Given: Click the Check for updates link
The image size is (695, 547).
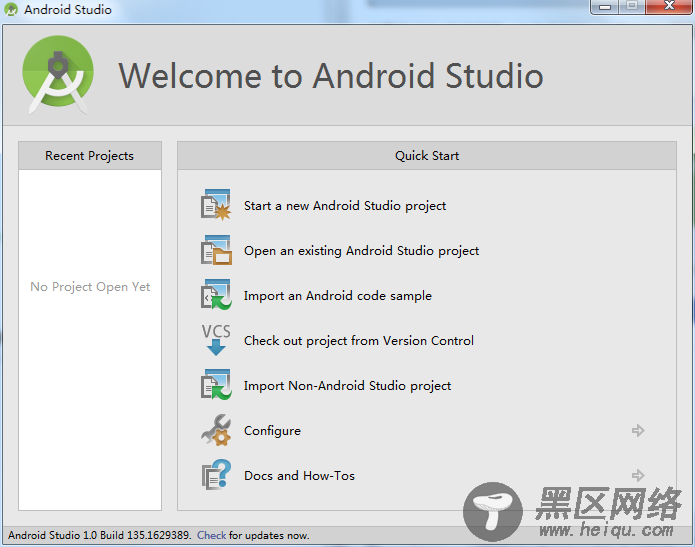Looking at the screenshot, I should coord(211,535).
